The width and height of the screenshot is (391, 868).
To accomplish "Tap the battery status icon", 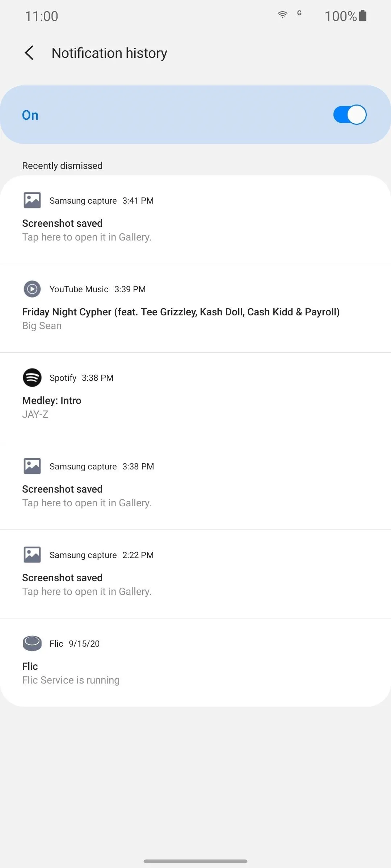I will tap(363, 16).
